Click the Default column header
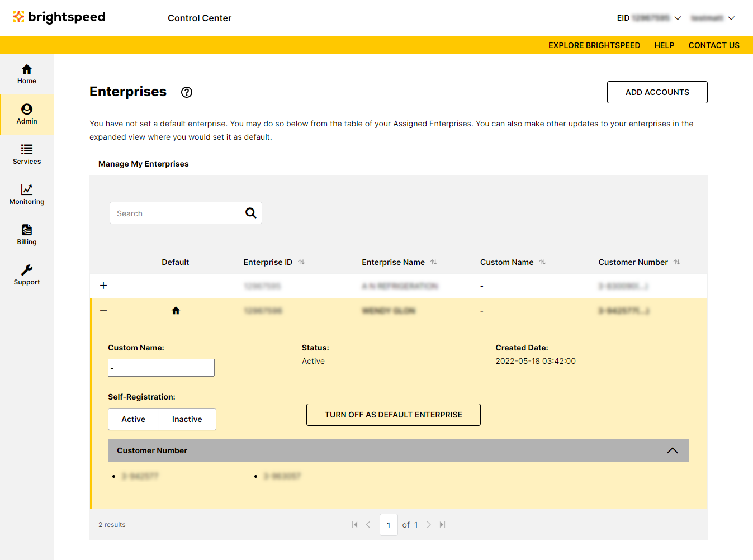 (x=176, y=262)
